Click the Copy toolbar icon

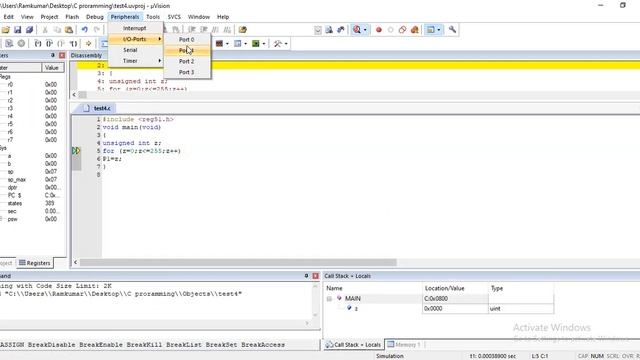tap(57, 30)
